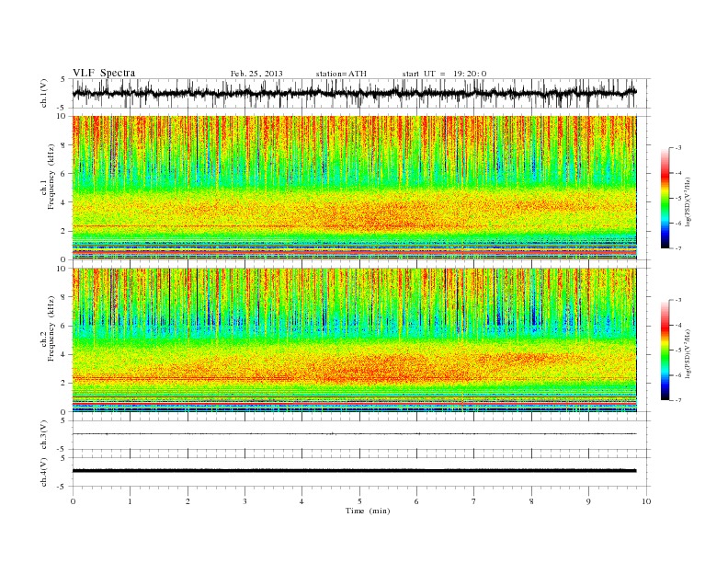This screenshot has height=563, width=728.
Task: Click the ch.2 spectrogram color bar
Action: coord(665,350)
